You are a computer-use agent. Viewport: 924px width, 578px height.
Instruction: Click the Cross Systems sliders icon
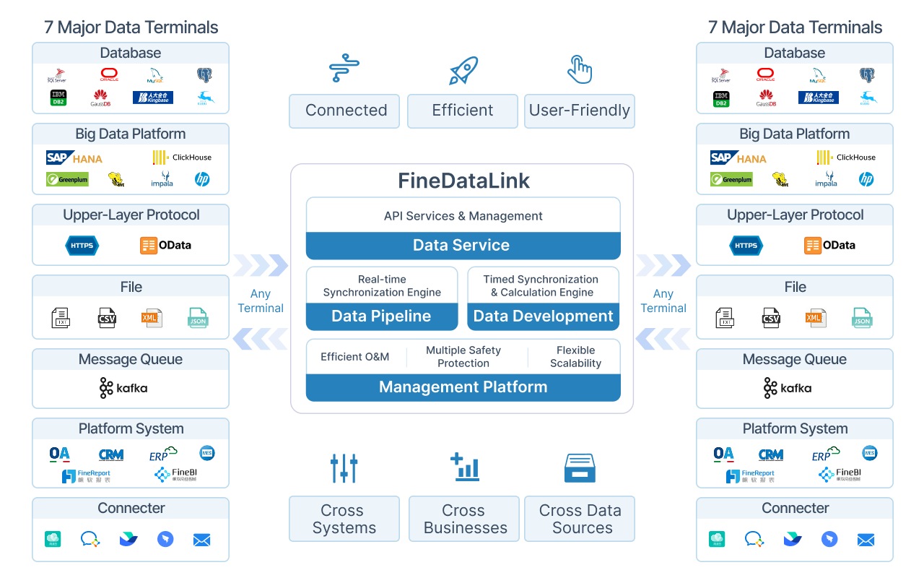(x=344, y=467)
